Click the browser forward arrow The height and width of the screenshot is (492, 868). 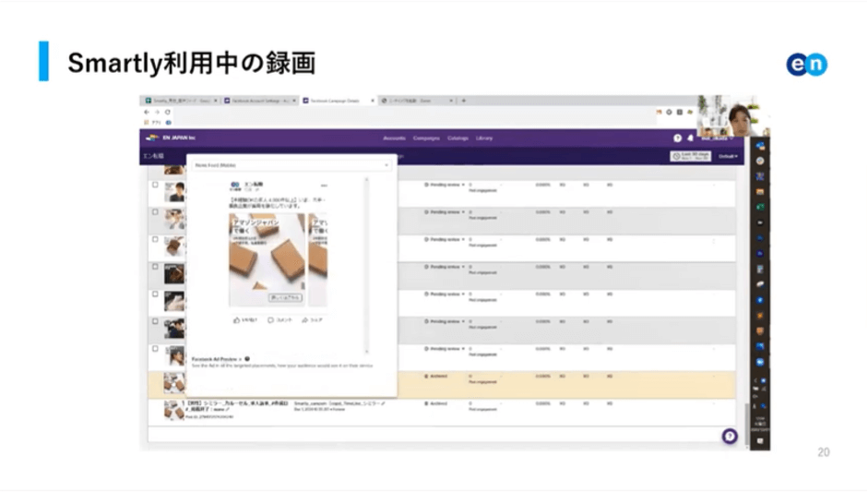(x=157, y=112)
